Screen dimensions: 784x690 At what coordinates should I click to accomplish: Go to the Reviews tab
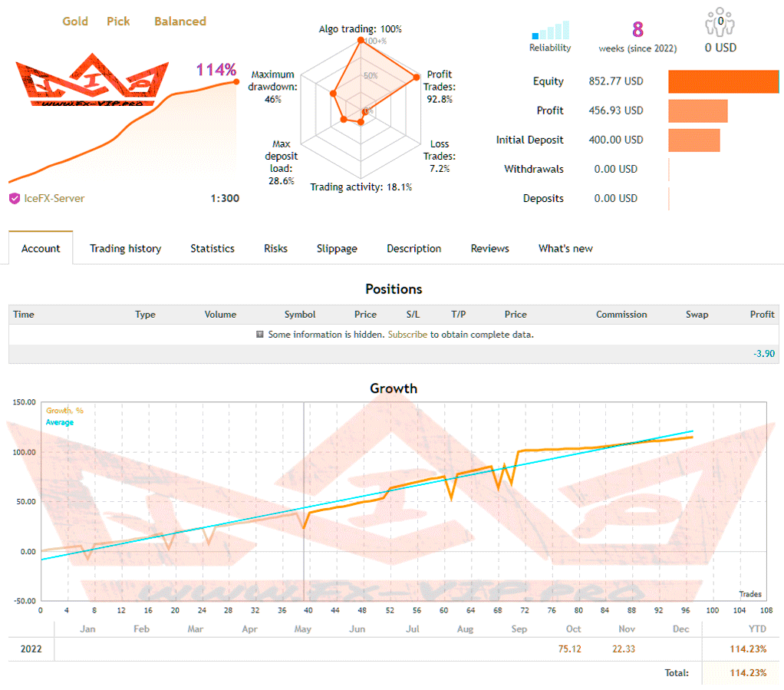[x=489, y=249]
